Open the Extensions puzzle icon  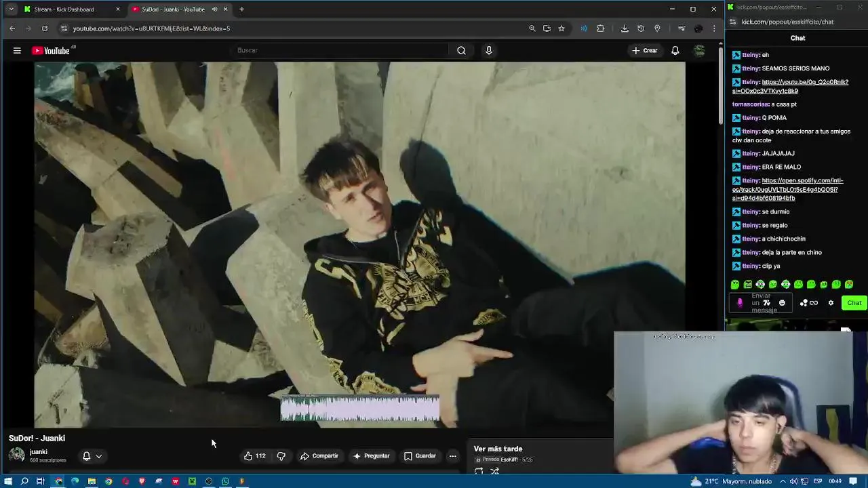pos(600,28)
